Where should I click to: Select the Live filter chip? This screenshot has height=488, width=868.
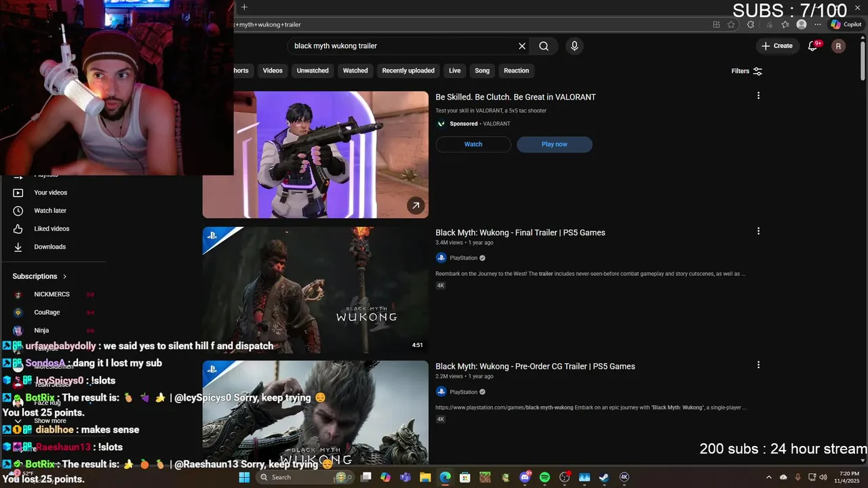tap(454, 70)
